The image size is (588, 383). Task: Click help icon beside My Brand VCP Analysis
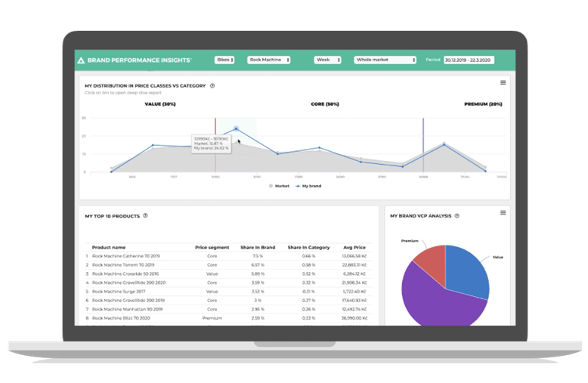457,216
